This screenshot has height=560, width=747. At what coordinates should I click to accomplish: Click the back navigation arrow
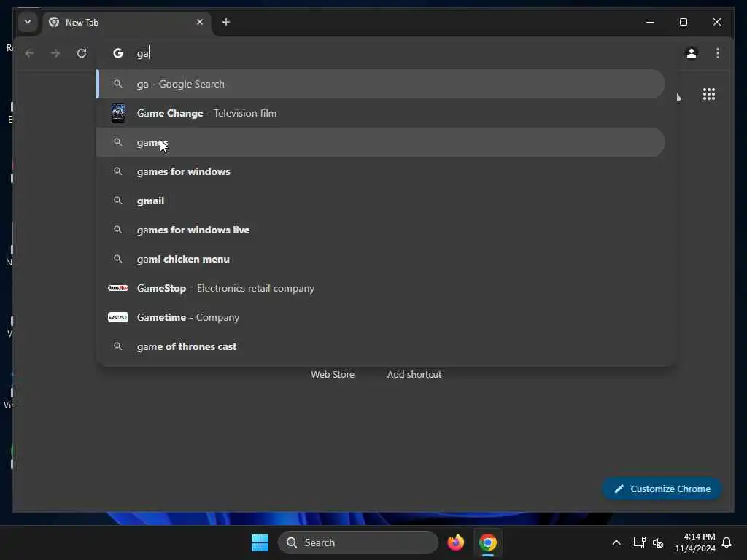[x=29, y=53]
